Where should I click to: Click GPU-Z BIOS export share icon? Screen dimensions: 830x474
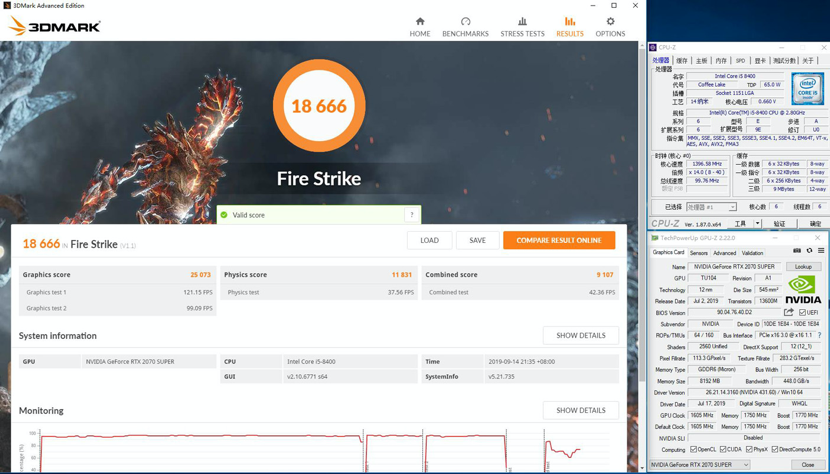(x=789, y=312)
